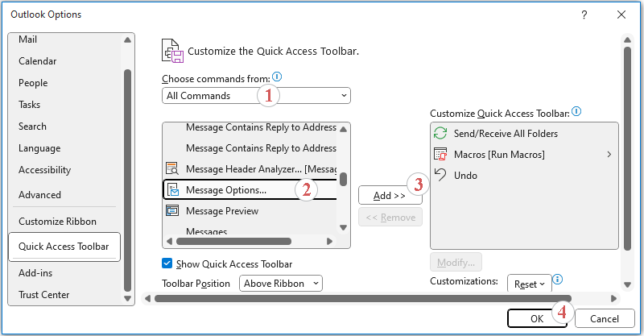Click commands list scroll up arrow
The height and width of the screenshot is (336, 644).
(x=344, y=129)
